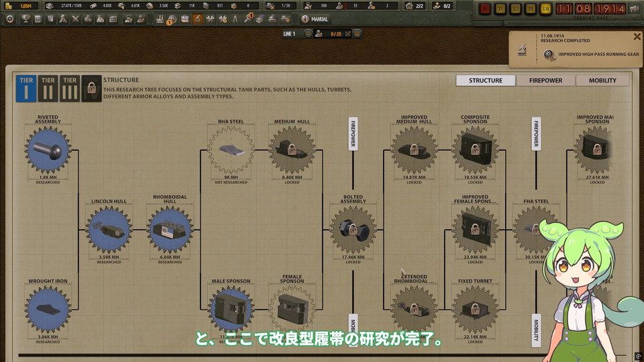Image resolution: width=644 pixels, height=362 pixels.
Task: Click the locked Fixed Turret node
Action: pos(475,310)
